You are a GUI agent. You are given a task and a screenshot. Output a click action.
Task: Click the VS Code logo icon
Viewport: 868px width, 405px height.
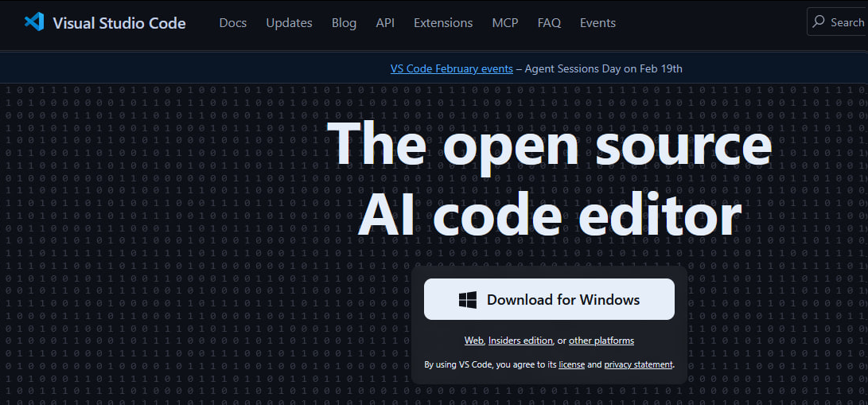pyautogui.click(x=33, y=22)
